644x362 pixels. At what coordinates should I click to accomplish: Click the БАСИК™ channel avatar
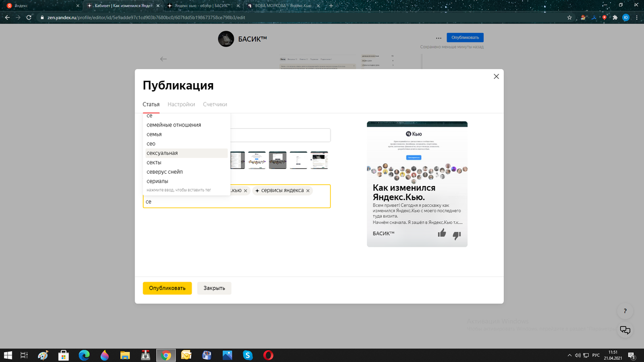tap(226, 39)
